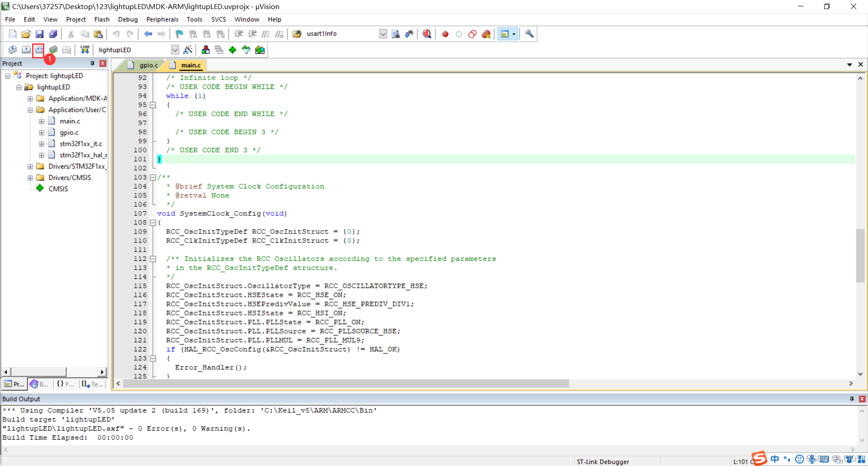Switch to the Books tab in the Project panel
The height and width of the screenshot is (466, 868).
39,384
